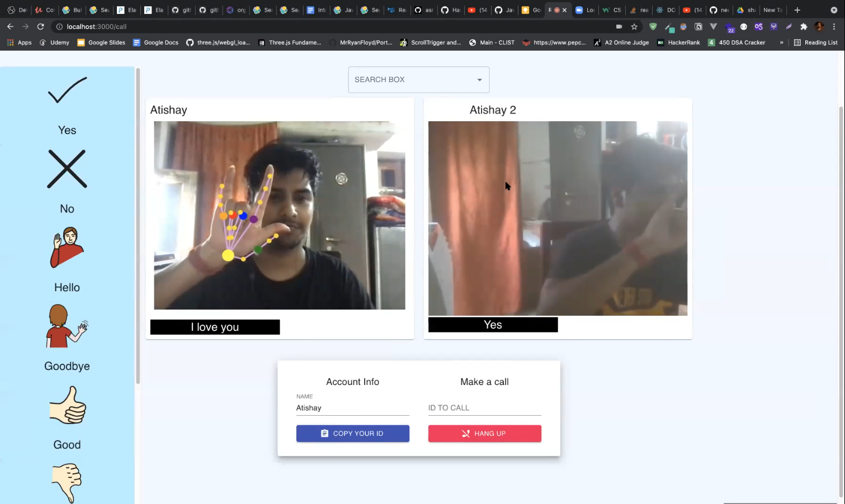Open the SEARCH BOX dropdown

[x=418, y=80]
